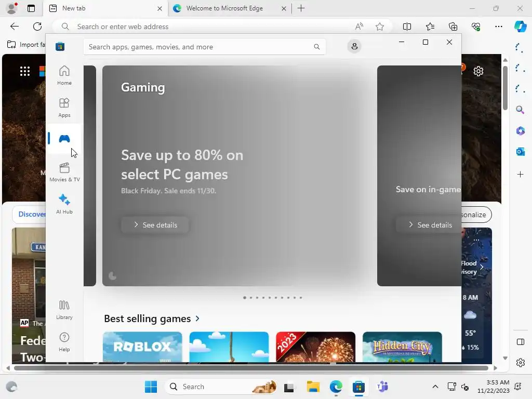Open Outlook in Edge sidebar
This screenshot has width=532, height=399.
click(x=520, y=152)
